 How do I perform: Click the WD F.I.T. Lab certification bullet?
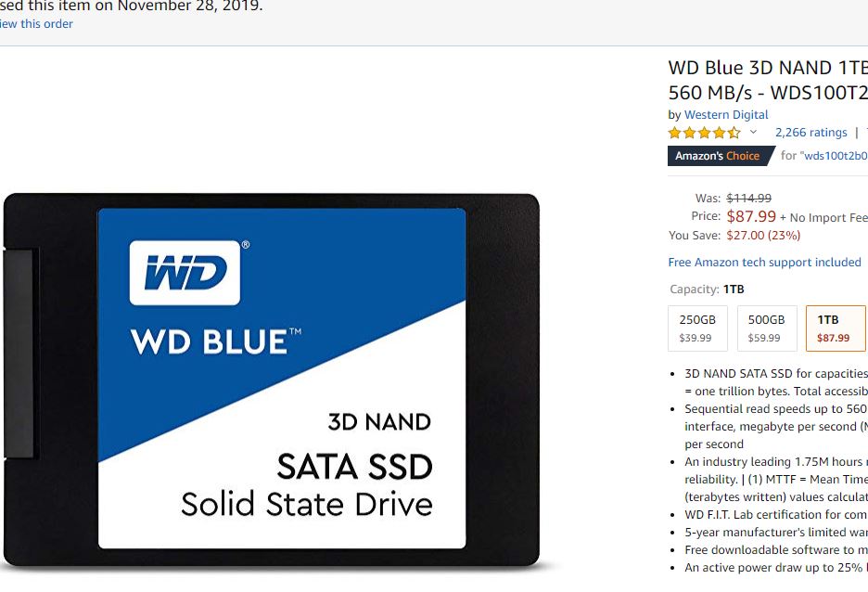[776, 514]
